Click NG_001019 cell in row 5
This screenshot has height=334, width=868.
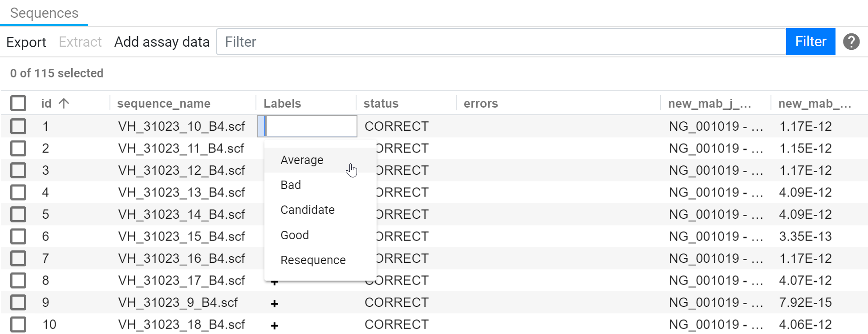click(716, 214)
